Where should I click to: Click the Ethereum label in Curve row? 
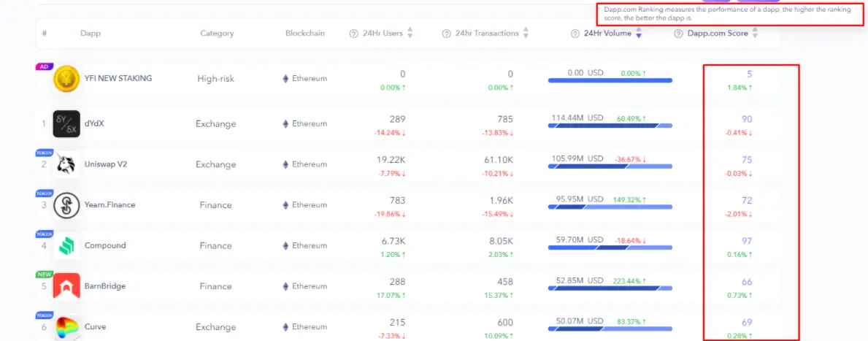coord(310,327)
